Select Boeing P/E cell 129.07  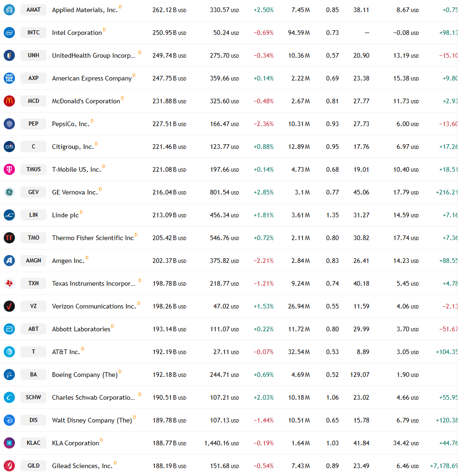pos(359,375)
